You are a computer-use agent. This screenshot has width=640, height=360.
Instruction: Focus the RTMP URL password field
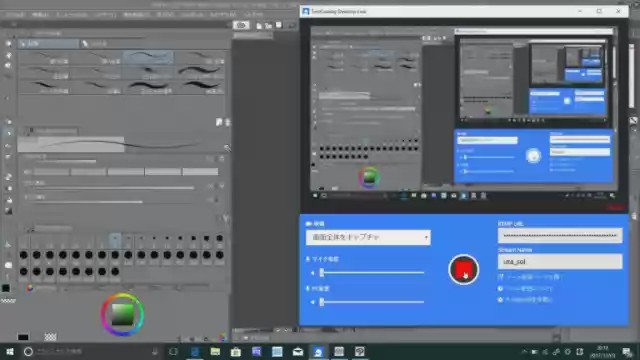(x=560, y=236)
